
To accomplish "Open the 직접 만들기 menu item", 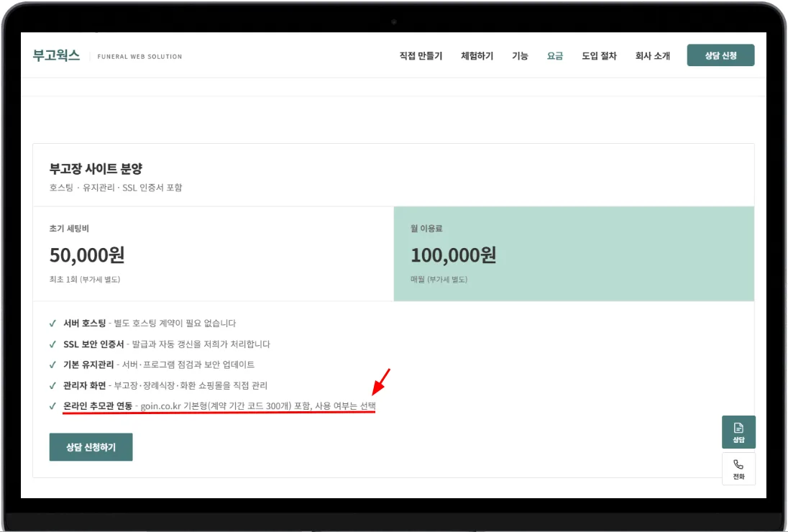I will tap(421, 56).
